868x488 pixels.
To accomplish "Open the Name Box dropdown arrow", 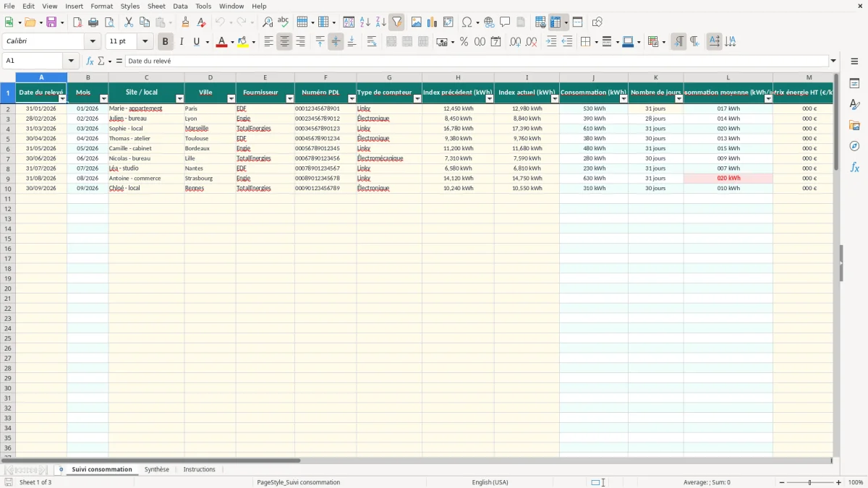I will (x=71, y=61).
